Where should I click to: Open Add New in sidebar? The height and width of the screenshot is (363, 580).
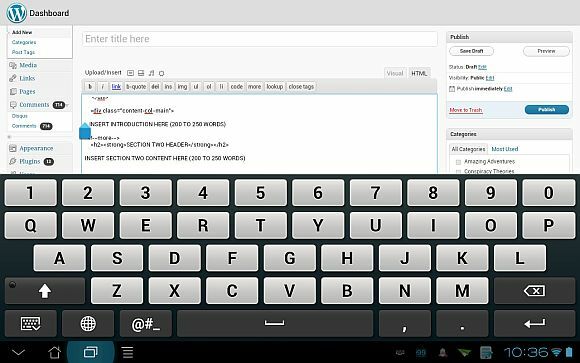tap(22, 32)
